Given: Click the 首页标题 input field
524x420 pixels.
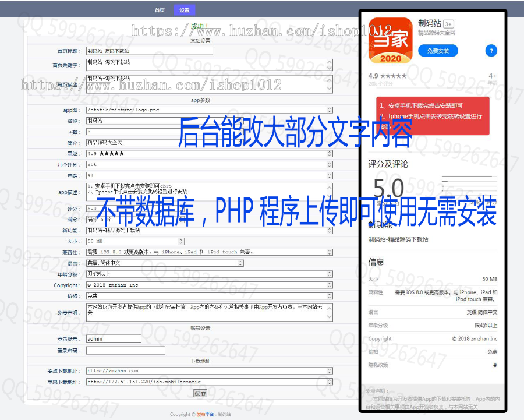Looking at the screenshot, I should pyautogui.click(x=150, y=51).
